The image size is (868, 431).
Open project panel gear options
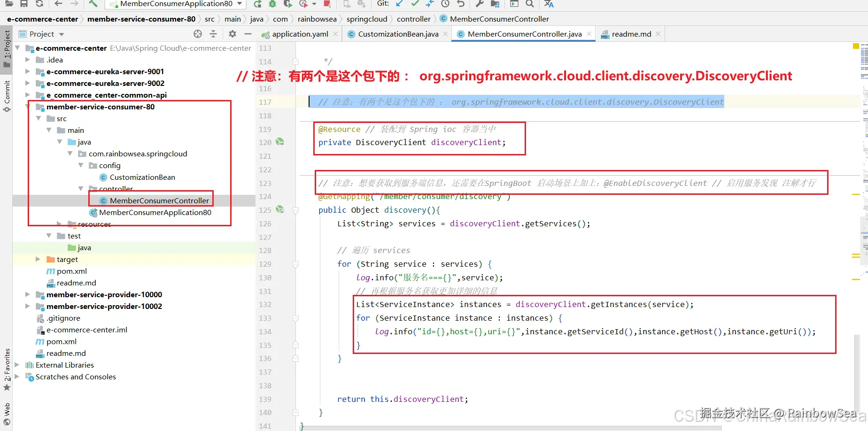[x=232, y=34]
